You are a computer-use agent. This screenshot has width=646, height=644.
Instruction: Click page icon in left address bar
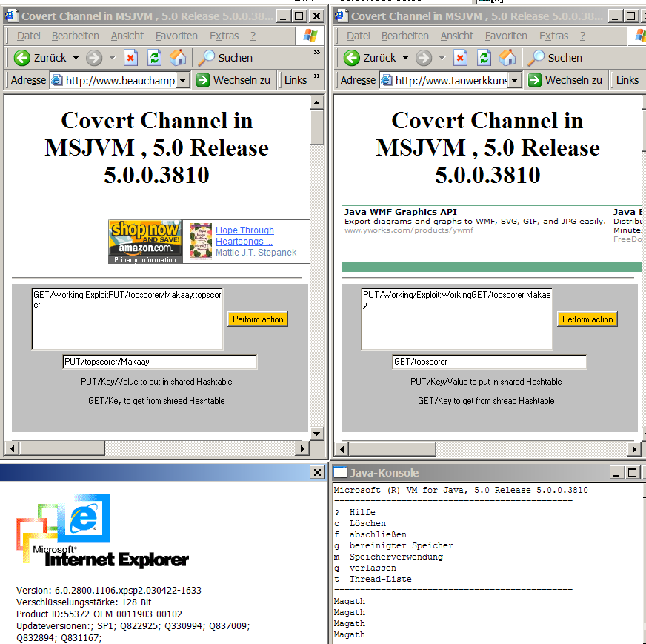point(57,80)
